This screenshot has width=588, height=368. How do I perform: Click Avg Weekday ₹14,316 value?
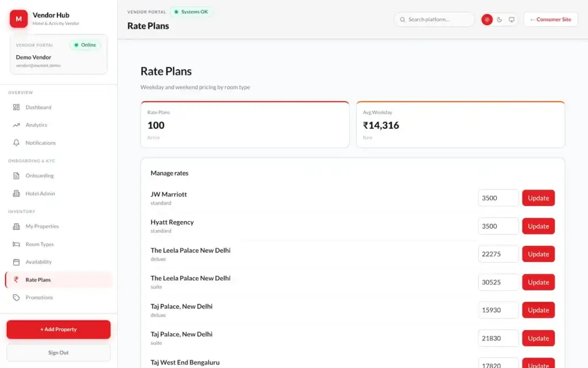[381, 125]
